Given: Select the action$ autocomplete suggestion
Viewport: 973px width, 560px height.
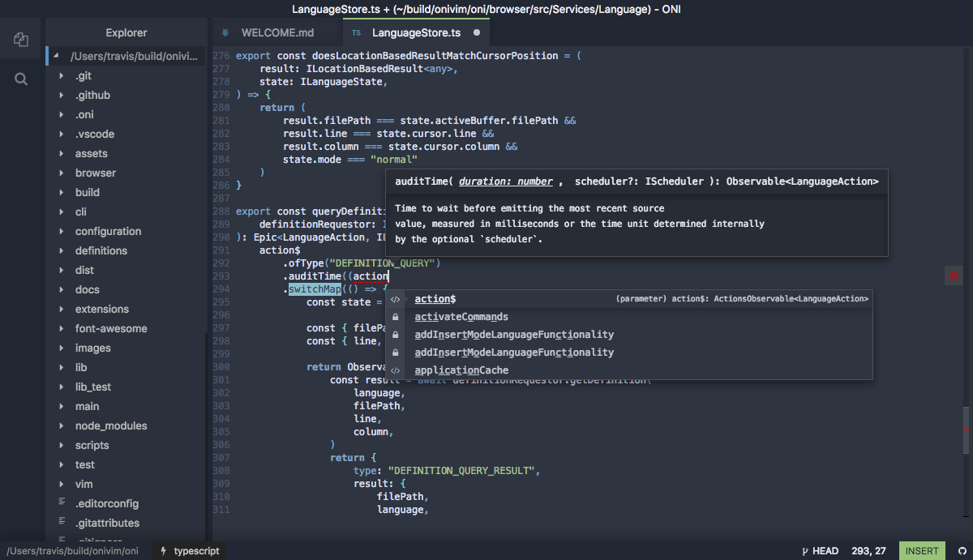Looking at the screenshot, I should tap(435, 299).
